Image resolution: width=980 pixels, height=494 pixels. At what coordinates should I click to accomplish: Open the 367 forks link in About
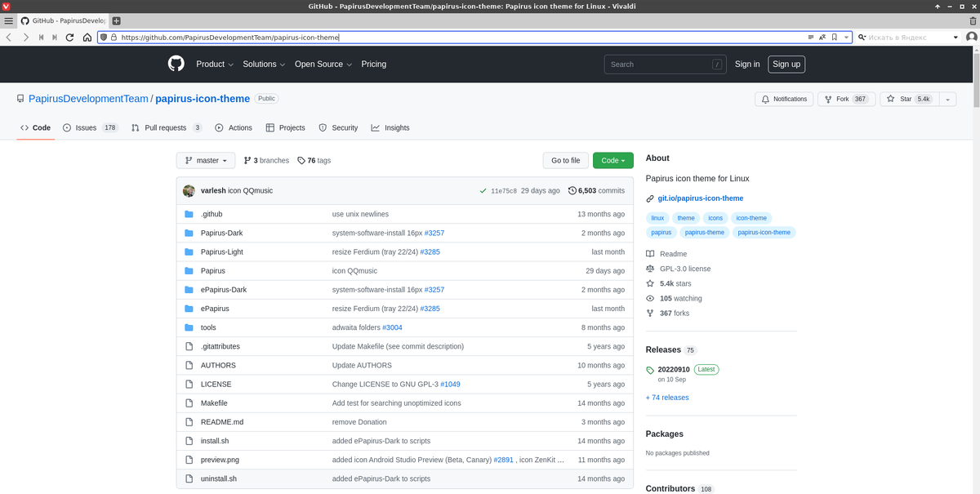667,313
